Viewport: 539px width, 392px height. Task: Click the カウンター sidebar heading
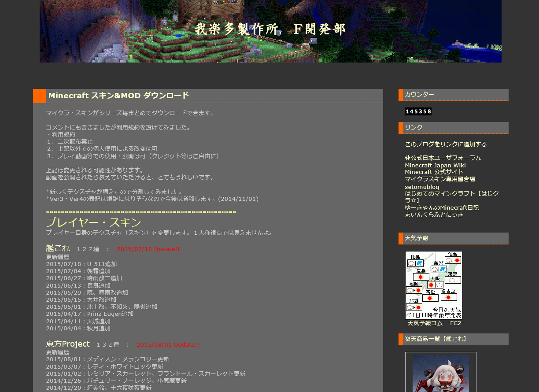(454, 95)
